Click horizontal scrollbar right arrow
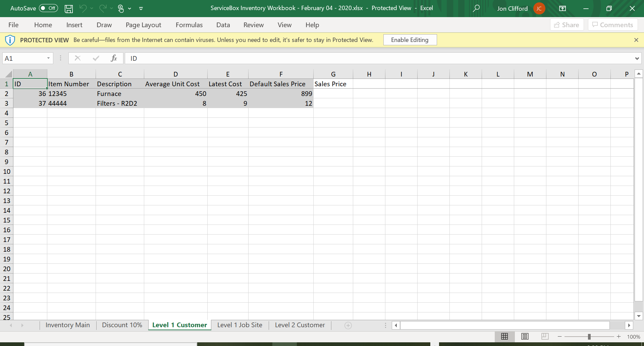Viewport: 644px width, 346px height. click(x=629, y=325)
